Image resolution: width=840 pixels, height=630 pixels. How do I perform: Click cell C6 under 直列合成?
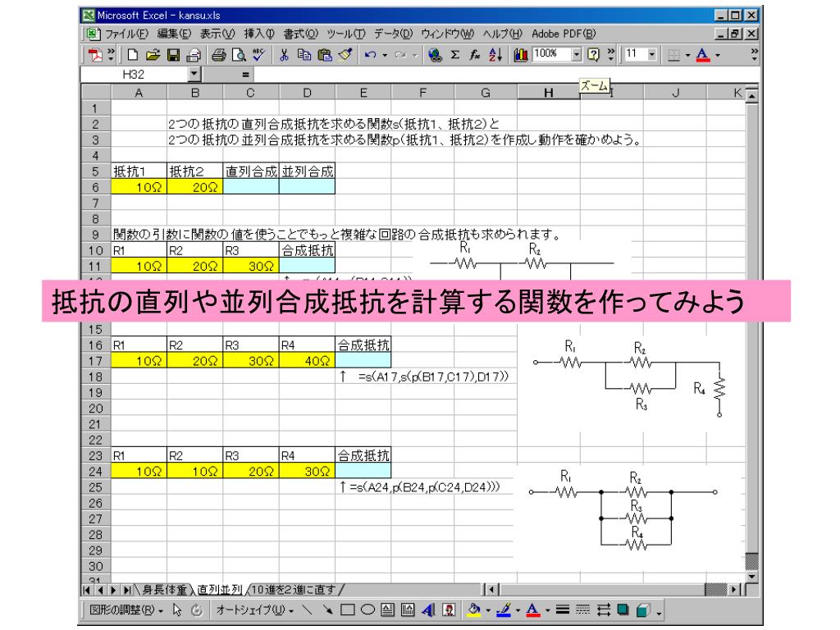pos(251,187)
